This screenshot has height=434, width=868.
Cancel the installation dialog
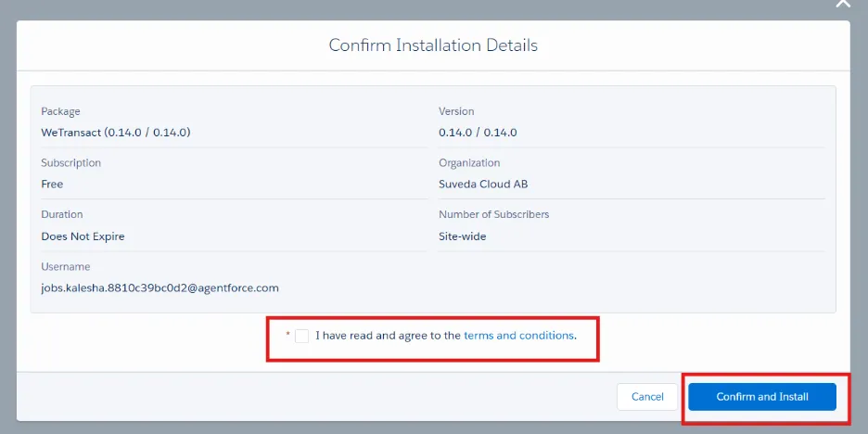(x=647, y=396)
